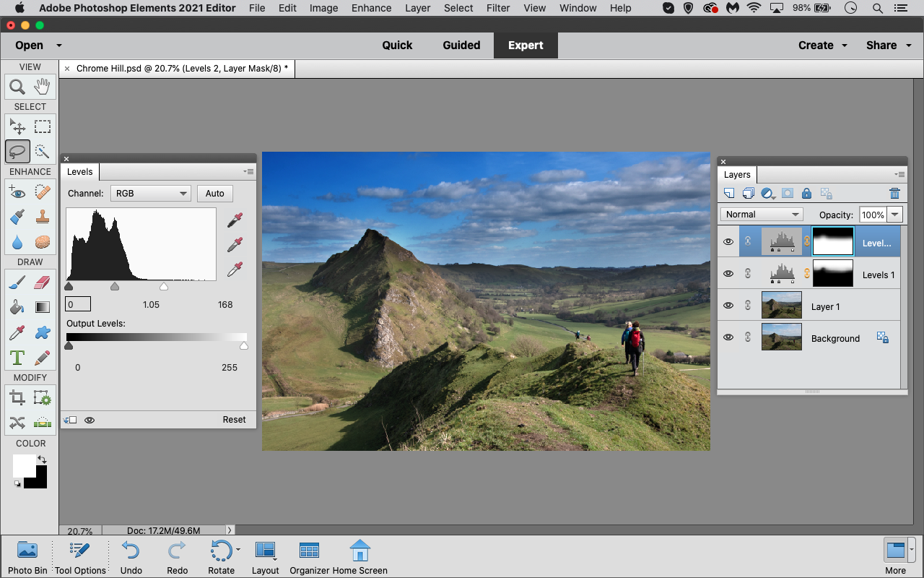Toggle clip to layer in Levels panel
Viewport: 924px width, 578px height.
(x=70, y=420)
